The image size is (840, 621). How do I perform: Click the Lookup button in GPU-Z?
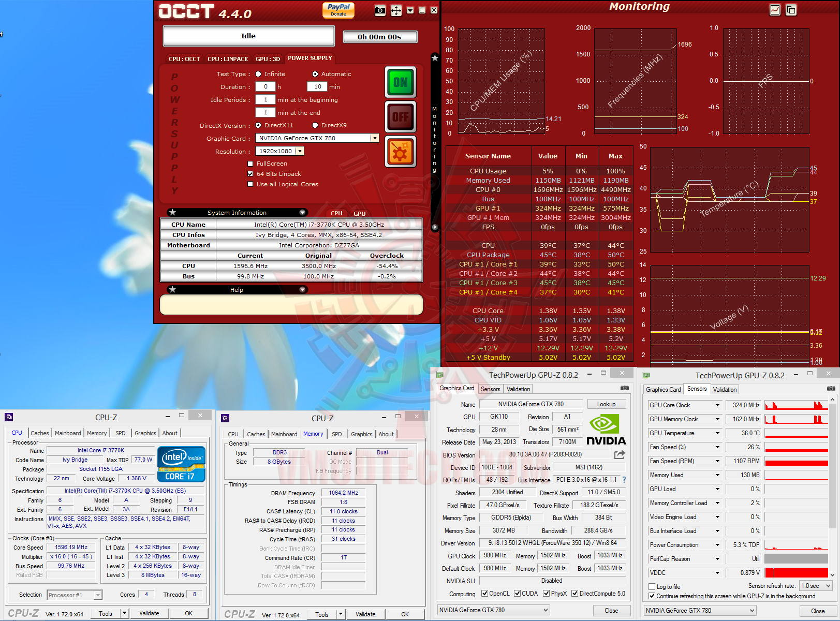pyautogui.click(x=606, y=404)
